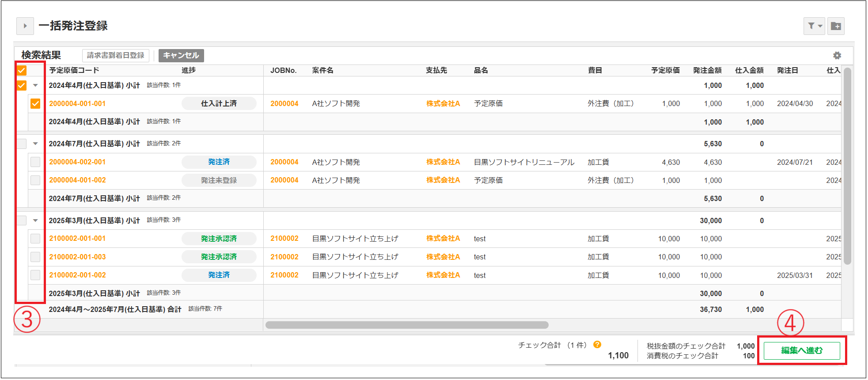Viewport: 868px width, 380px height.
Task: Select the checkbox for 2100002-001-003
Action: [x=35, y=257]
